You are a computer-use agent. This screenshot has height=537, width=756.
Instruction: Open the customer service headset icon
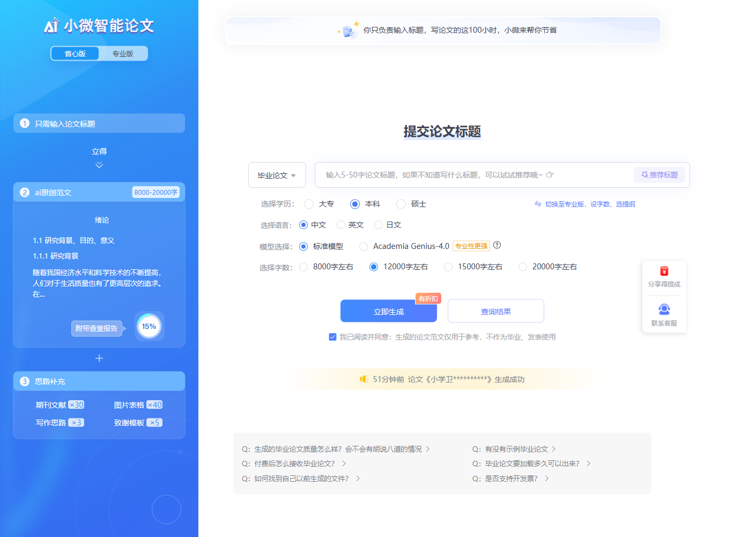coord(664,310)
